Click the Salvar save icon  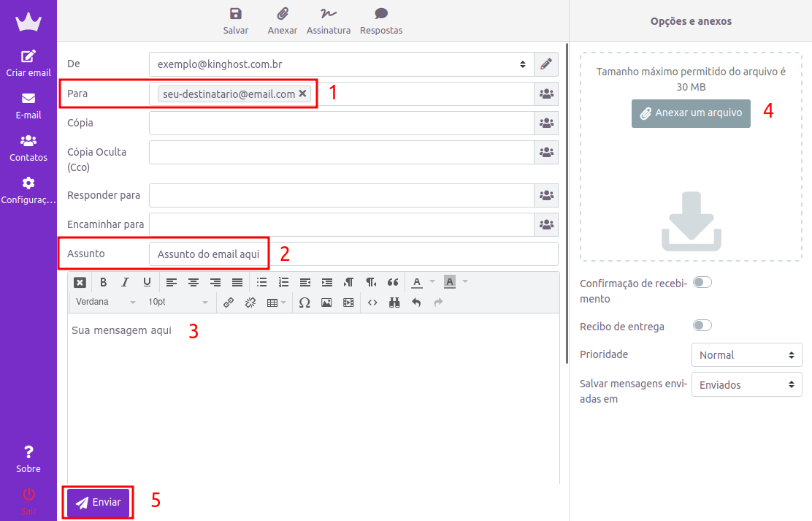pyautogui.click(x=235, y=20)
